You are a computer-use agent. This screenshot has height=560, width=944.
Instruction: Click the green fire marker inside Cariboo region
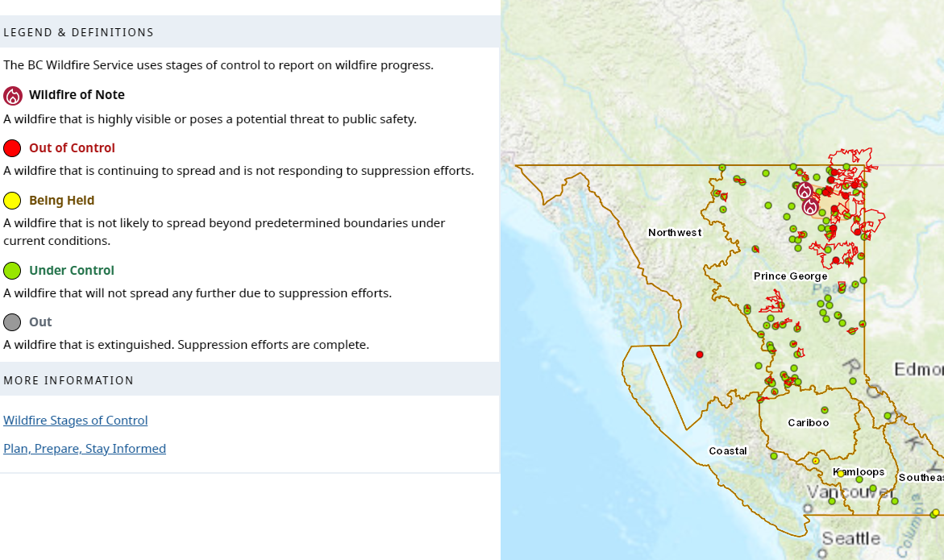coord(825,410)
